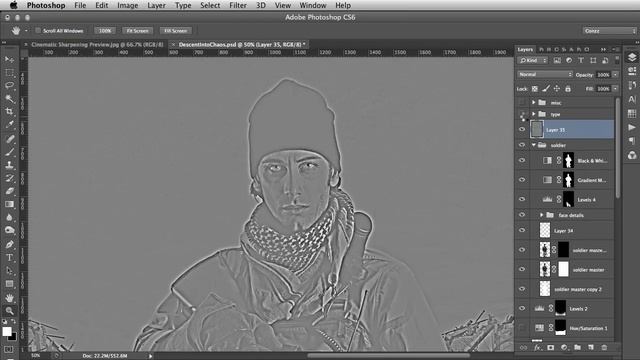Select the Blur tool
Image resolution: width=640 pixels, height=360 pixels.
pos(9,217)
